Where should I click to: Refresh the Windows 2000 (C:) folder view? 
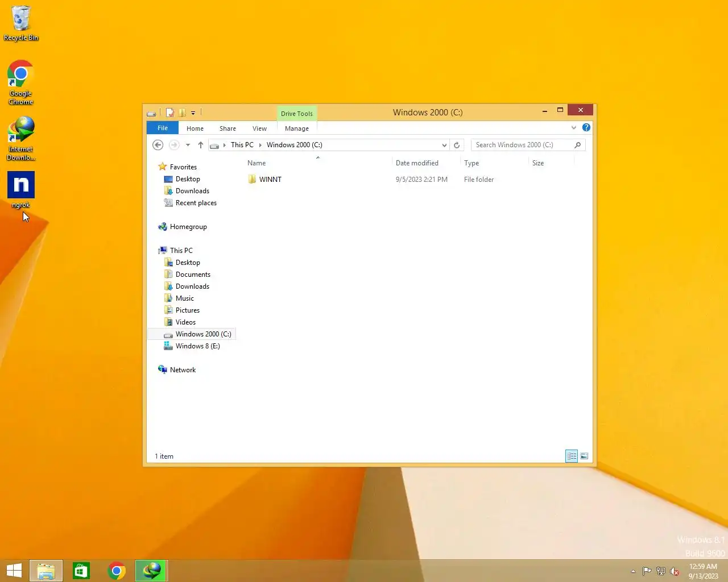[x=457, y=145]
